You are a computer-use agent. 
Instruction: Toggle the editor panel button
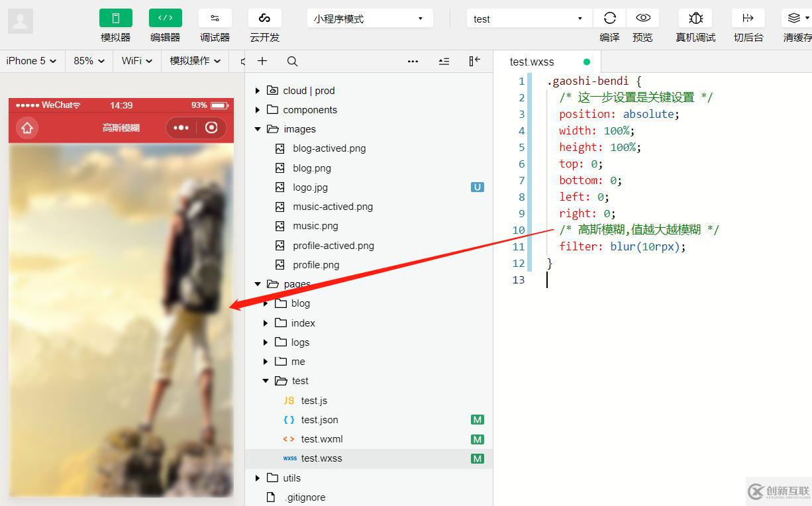[x=165, y=18]
